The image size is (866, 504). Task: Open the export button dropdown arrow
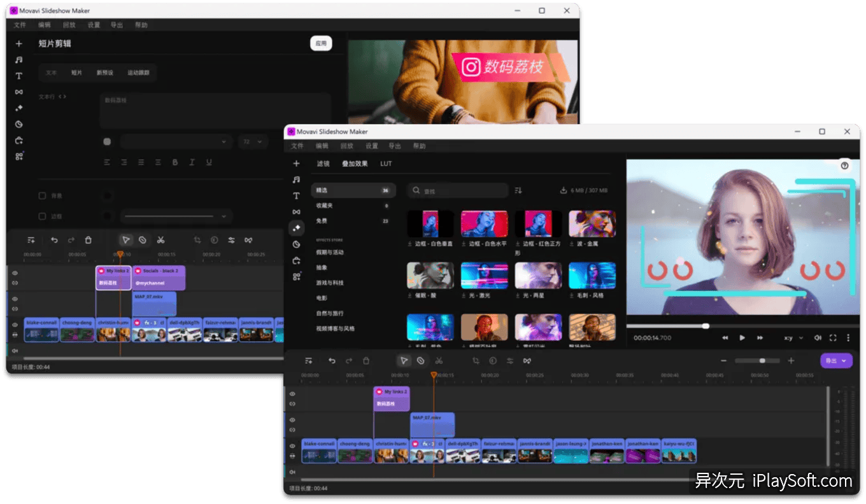click(844, 361)
